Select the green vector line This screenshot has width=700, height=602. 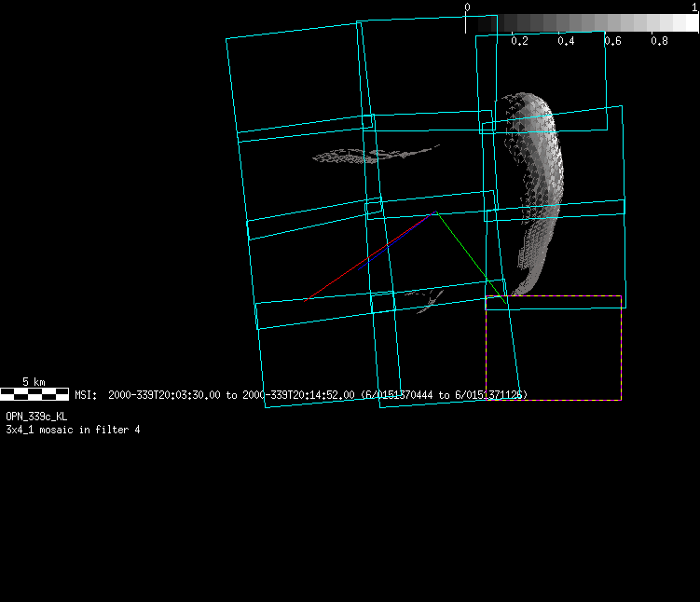coord(471,258)
